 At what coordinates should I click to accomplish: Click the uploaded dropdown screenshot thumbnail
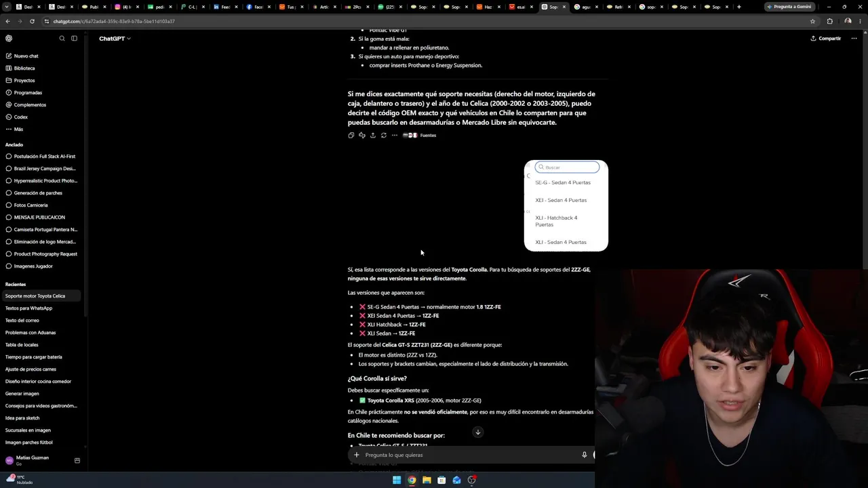[x=566, y=206]
